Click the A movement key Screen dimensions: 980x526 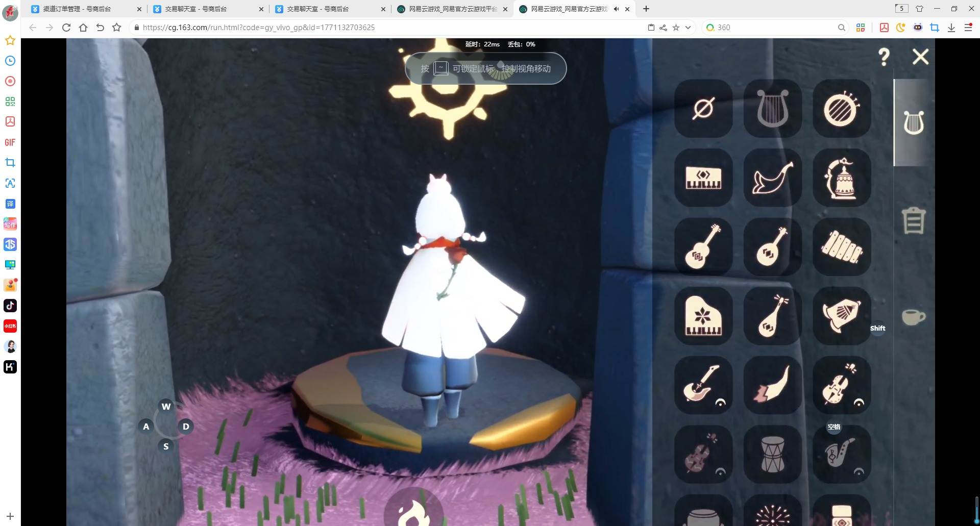(146, 427)
